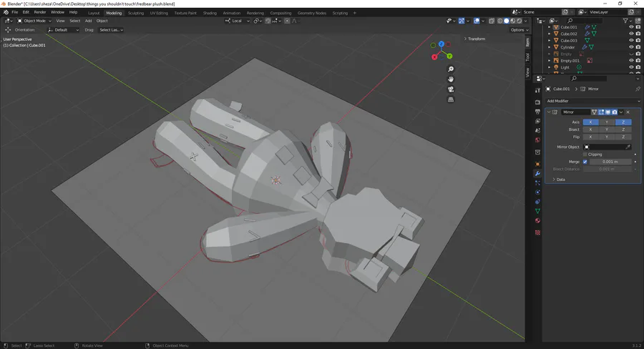Open the Object Constraints properties icon
This screenshot has width=644, height=349.
pos(537,202)
